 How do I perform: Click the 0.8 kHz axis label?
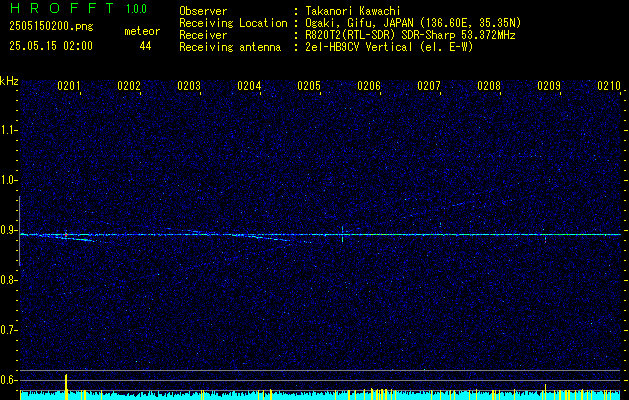8,280
